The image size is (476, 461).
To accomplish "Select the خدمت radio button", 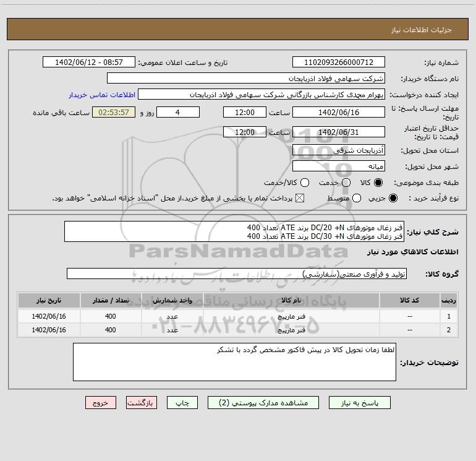I will point(346,183).
